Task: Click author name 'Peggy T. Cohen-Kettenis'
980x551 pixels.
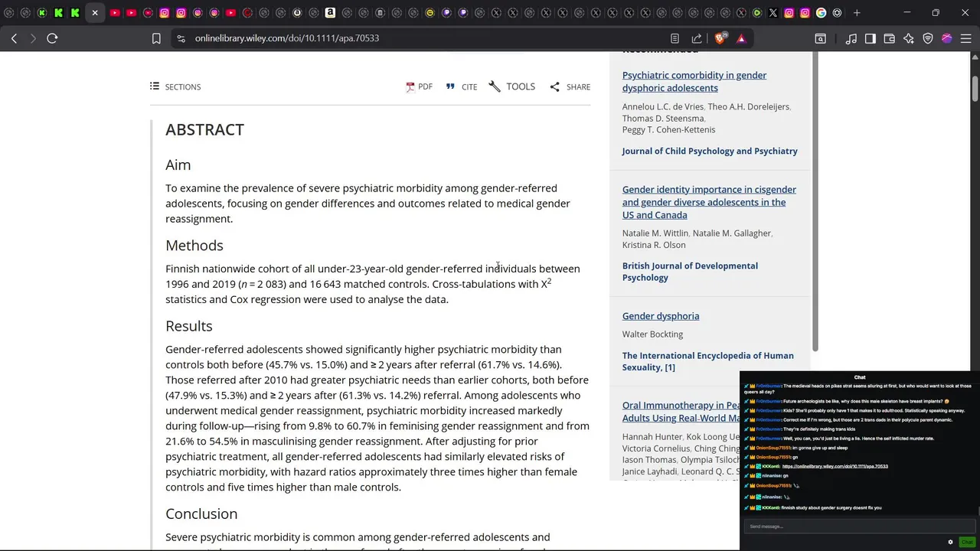Action: point(668,130)
